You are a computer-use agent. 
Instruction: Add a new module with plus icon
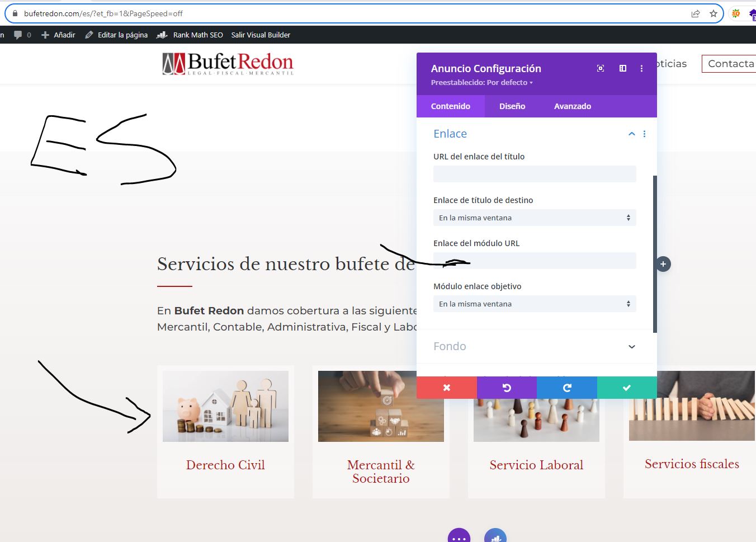pos(663,264)
